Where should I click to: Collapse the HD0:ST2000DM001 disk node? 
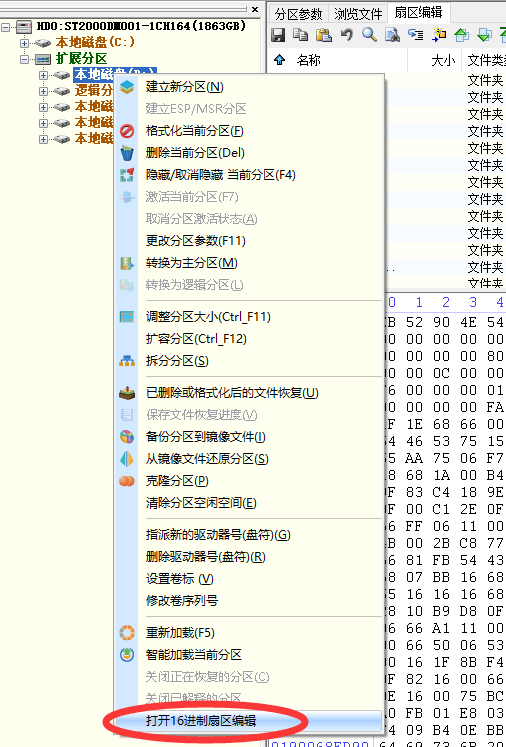point(6,27)
